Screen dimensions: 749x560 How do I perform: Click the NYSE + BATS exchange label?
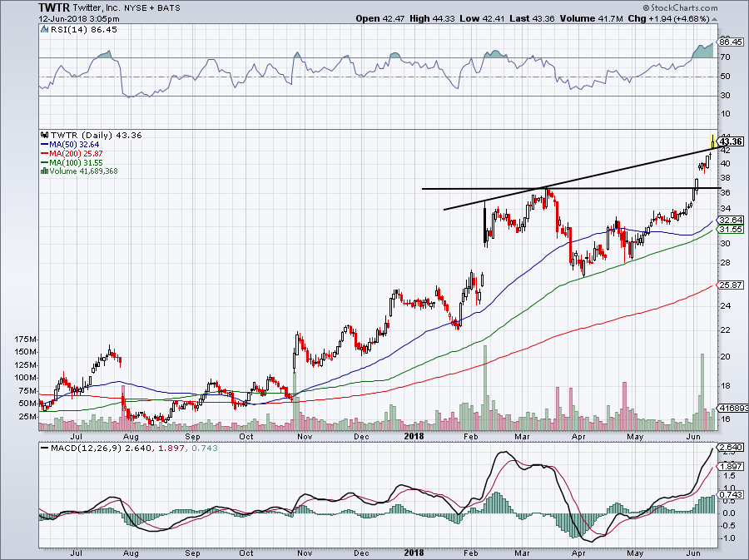pyautogui.click(x=152, y=8)
